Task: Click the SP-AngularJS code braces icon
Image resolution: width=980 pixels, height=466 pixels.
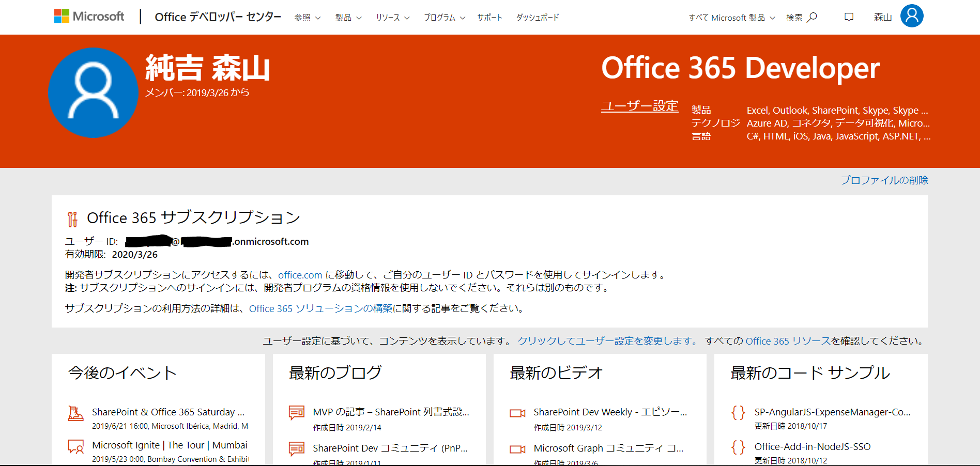Action: point(738,412)
